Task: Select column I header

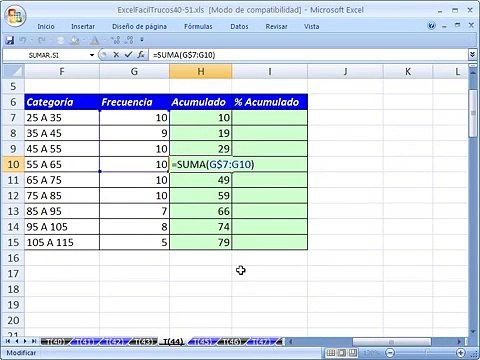Action: [270, 71]
